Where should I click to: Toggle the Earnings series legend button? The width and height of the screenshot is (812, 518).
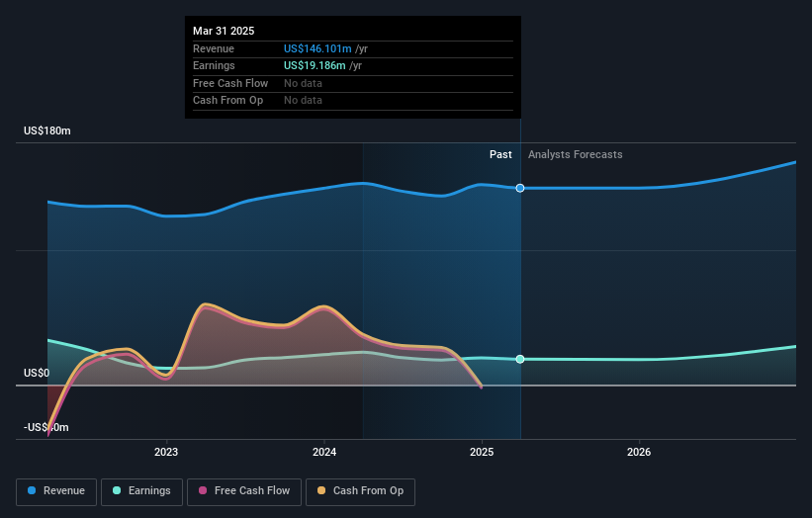[141, 491]
